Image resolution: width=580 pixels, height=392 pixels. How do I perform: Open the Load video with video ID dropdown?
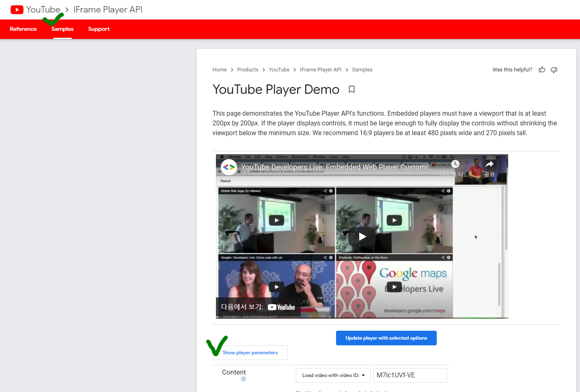click(333, 375)
